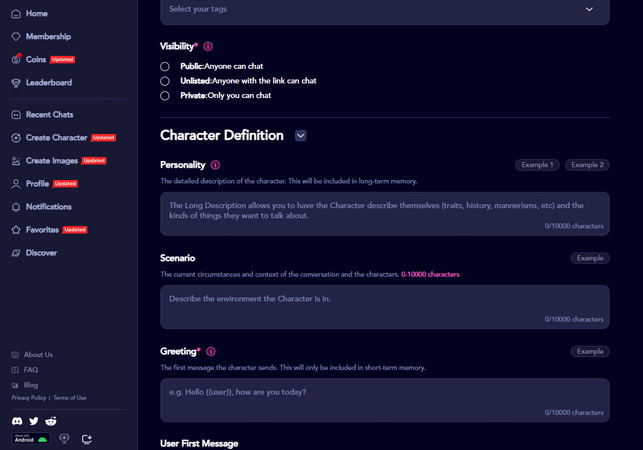Click the Personality info icon

pyautogui.click(x=215, y=165)
